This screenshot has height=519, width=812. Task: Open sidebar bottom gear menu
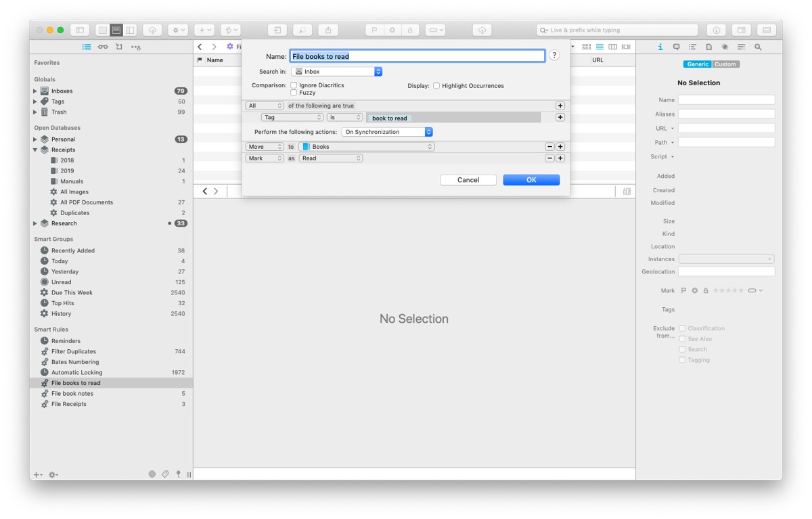coord(53,474)
